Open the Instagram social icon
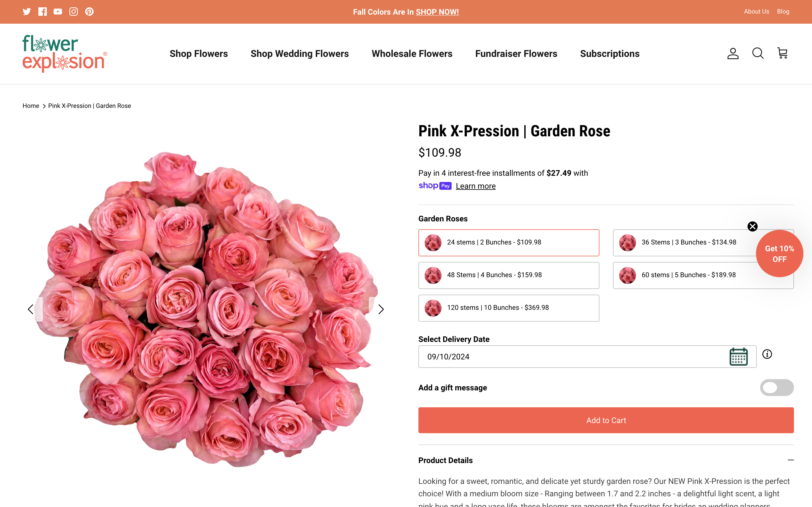The width and height of the screenshot is (812, 507). (x=73, y=11)
